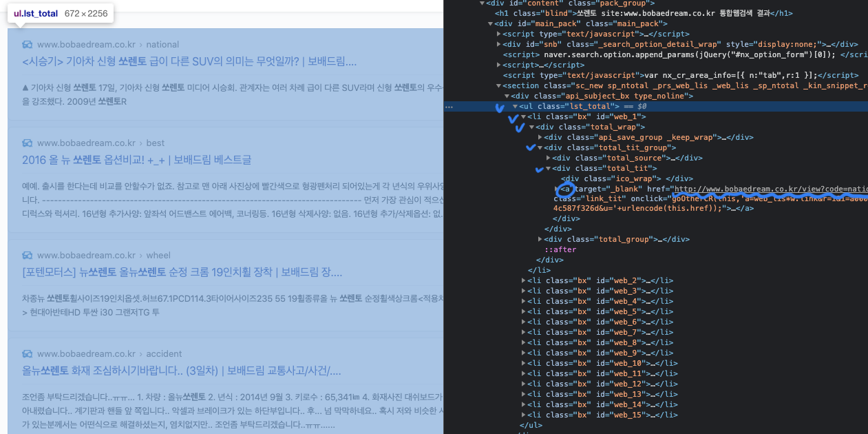Expand the li id="web_2" node

[523, 280]
